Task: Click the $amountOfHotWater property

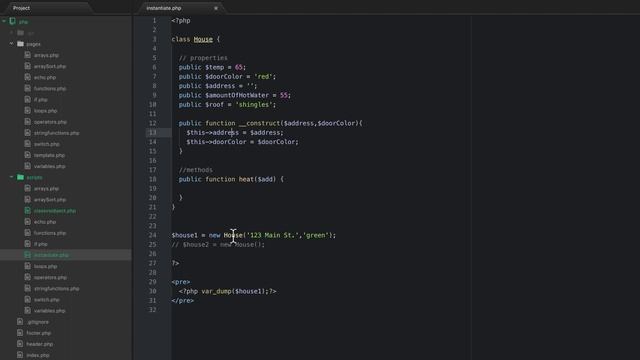Action: (x=237, y=95)
